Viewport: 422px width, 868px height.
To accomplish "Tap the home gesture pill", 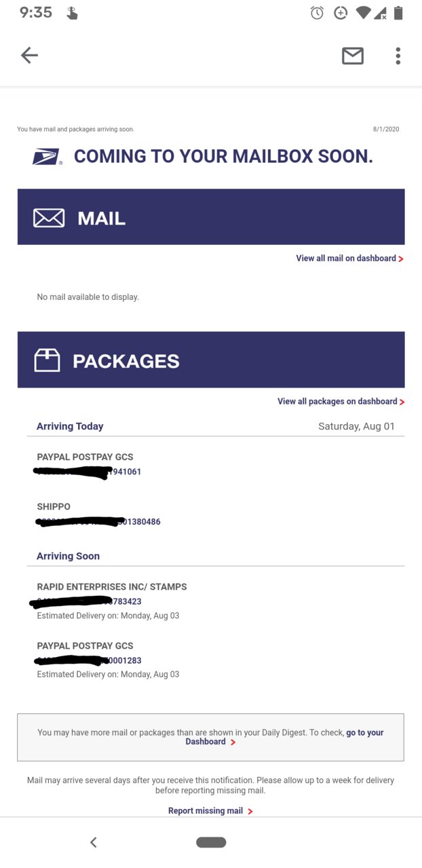I will [211, 842].
